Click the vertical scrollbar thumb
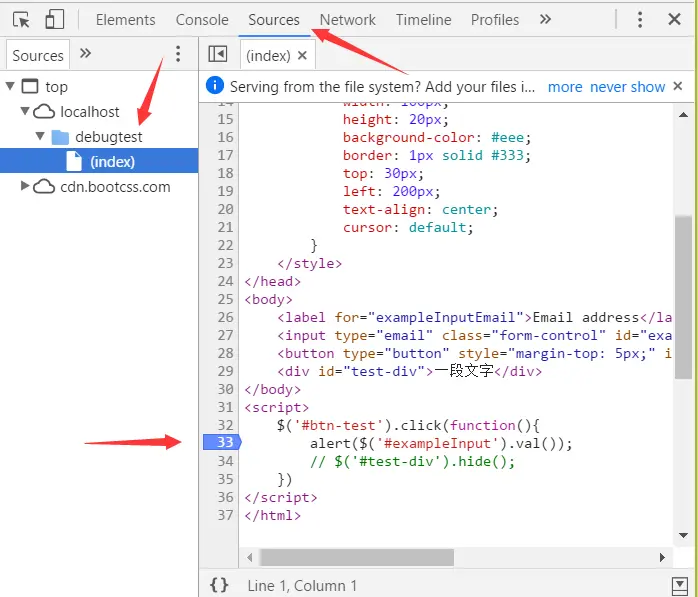 (x=683, y=297)
